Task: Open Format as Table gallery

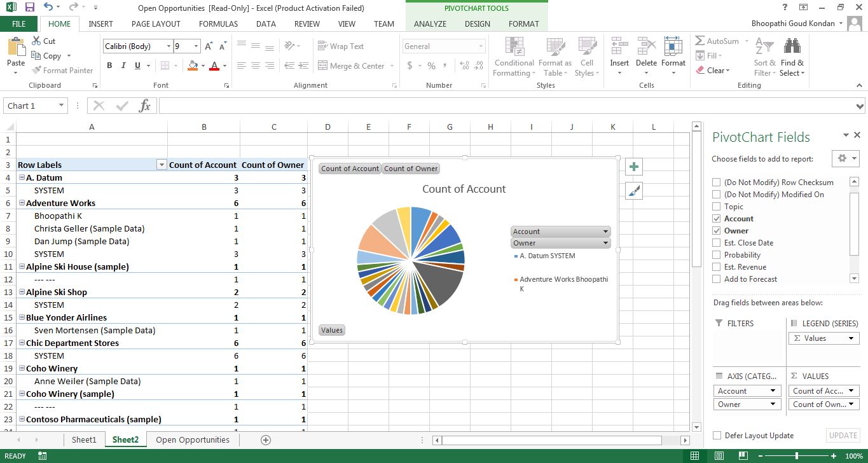Action: coord(555,57)
